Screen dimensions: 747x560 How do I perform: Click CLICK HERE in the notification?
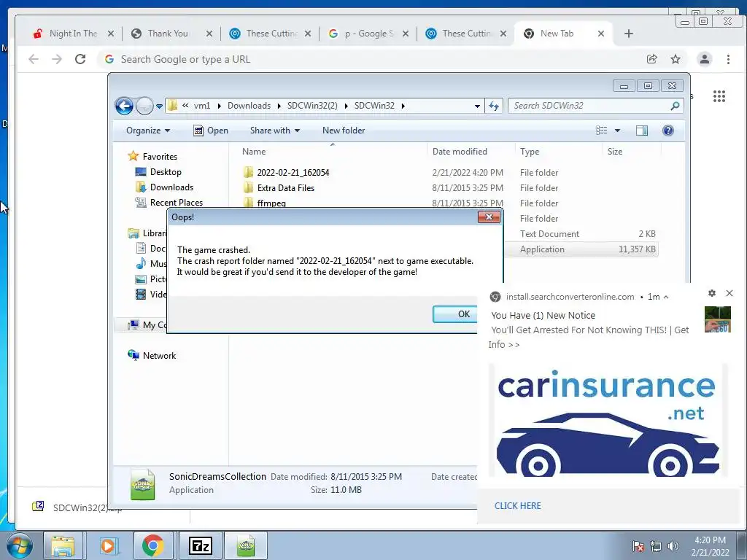[517, 506]
